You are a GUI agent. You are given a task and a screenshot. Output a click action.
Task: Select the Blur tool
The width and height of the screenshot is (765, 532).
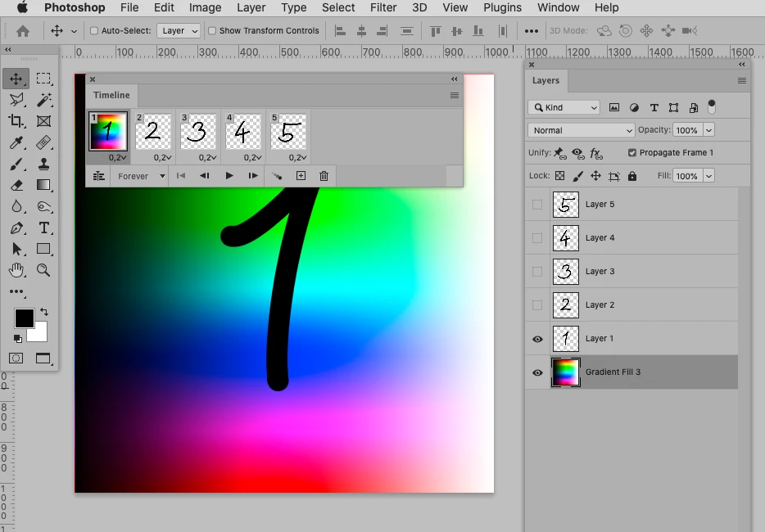coord(16,206)
